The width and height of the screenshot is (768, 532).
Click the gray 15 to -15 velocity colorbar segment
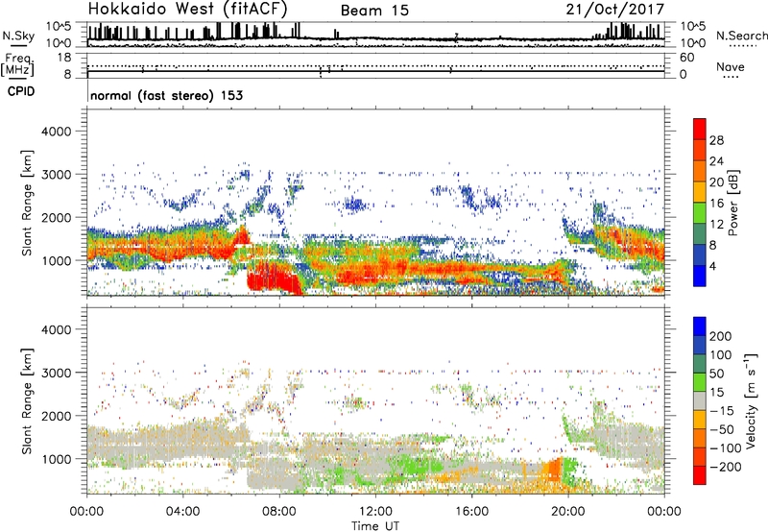(x=700, y=400)
